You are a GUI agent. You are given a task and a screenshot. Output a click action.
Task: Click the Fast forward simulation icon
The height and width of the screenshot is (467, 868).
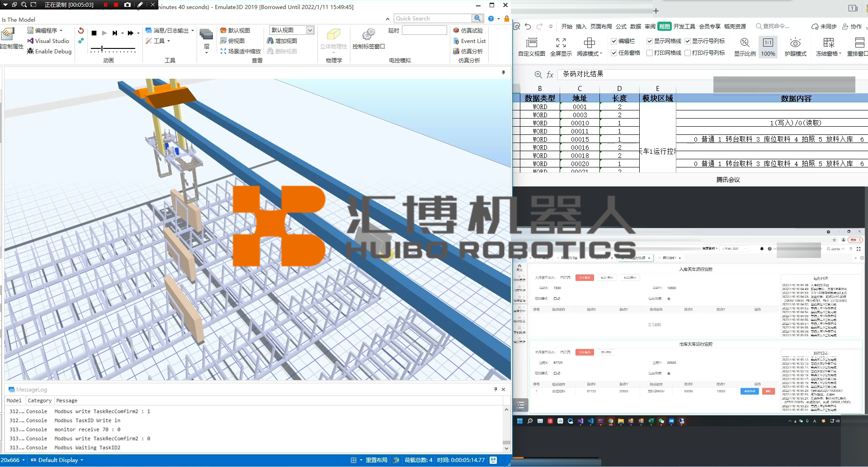click(130, 33)
